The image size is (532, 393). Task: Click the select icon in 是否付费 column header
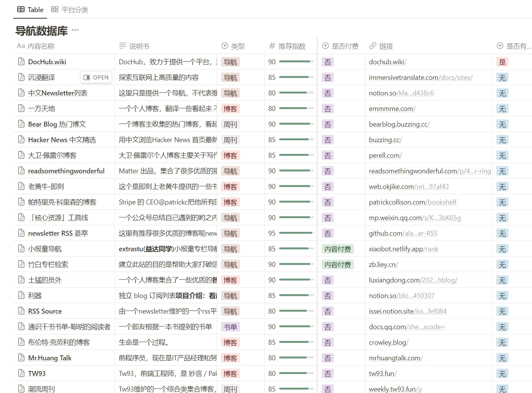click(x=325, y=46)
